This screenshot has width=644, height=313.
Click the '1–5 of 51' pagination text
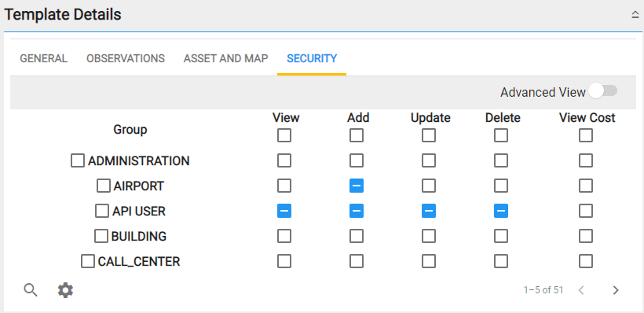[543, 290]
